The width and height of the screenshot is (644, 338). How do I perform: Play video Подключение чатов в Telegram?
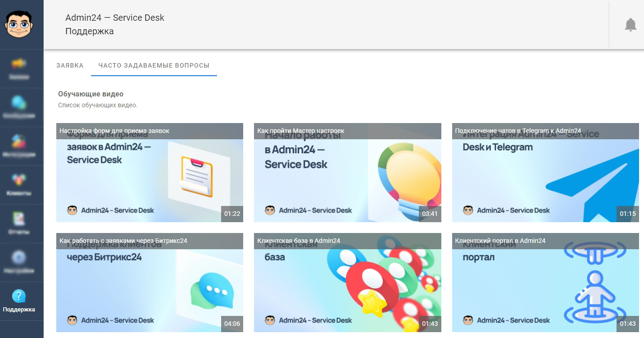pos(545,173)
